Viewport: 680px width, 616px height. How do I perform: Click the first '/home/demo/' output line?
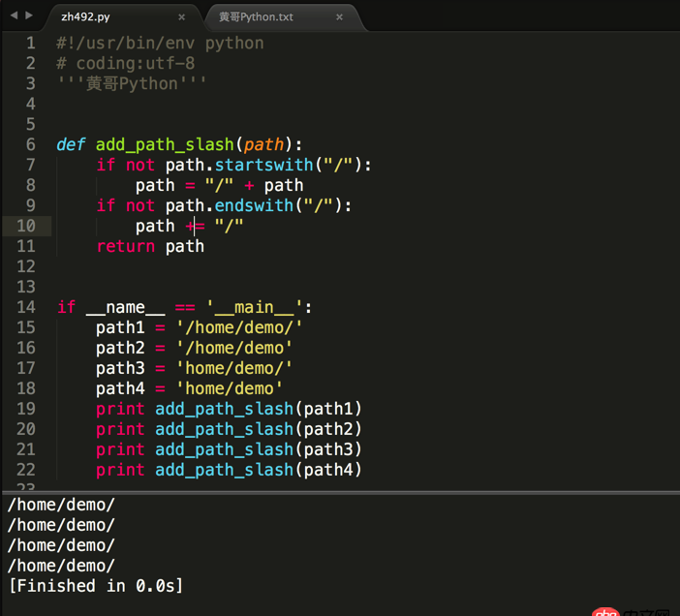tap(61, 504)
